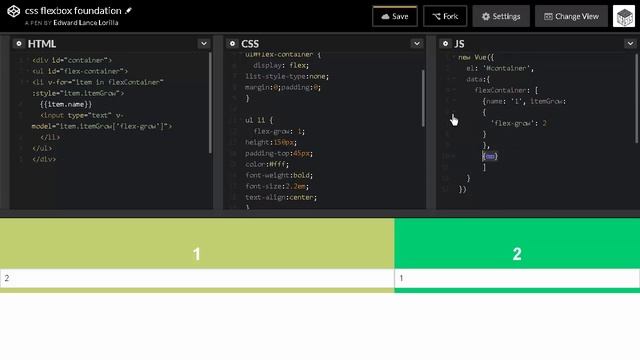Open the user avatar thumbnail
Screen dimensions: 640x360
pos(624,16)
